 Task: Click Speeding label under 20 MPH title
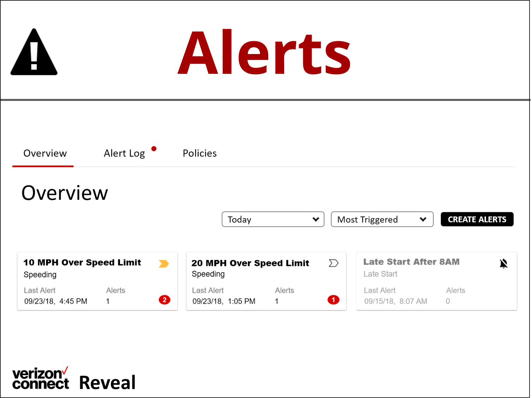208,274
